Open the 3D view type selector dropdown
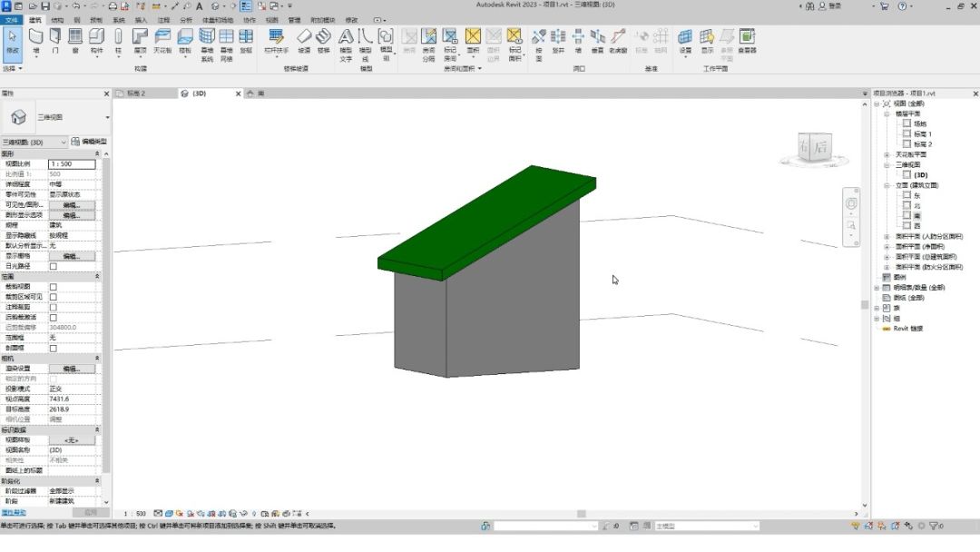980x552 pixels. tap(64, 143)
